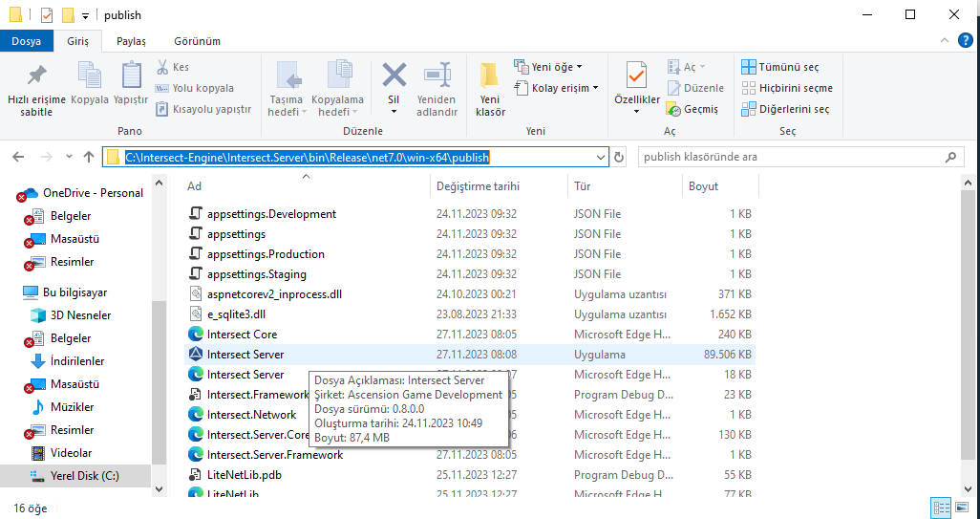Image resolution: width=980 pixels, height=519 pixels.
Task: Click the Özellikler properties icon
Action: tap(637, 75)
